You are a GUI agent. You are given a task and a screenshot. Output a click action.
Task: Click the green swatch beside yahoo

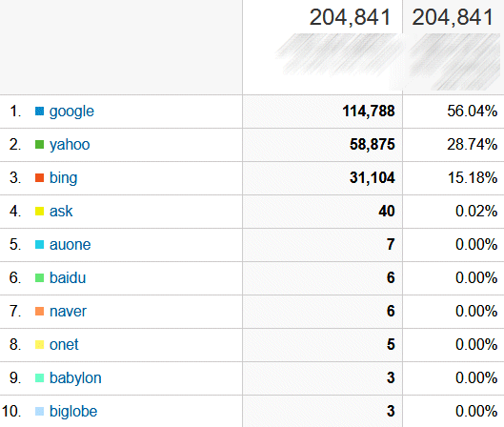point(39,145)
